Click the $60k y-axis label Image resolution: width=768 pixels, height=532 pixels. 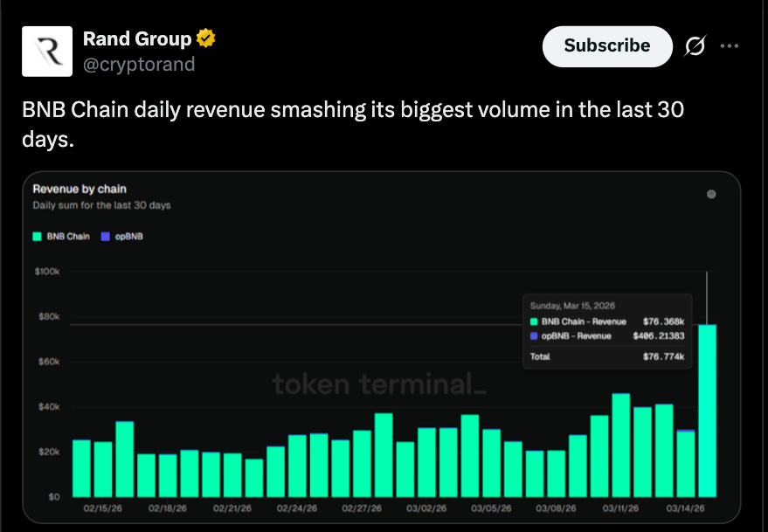49,362
